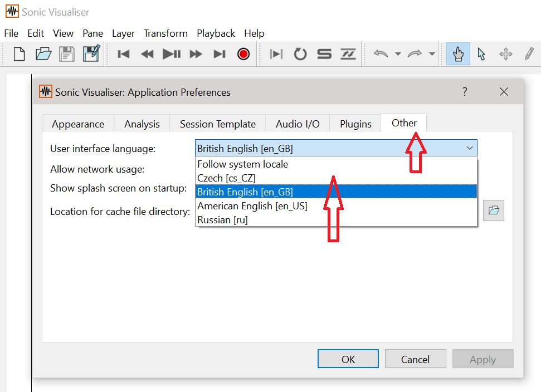Viewport: 541px width, 392px height.
Task: Save session using the floppy disk icon
Action: coord(67,54)
